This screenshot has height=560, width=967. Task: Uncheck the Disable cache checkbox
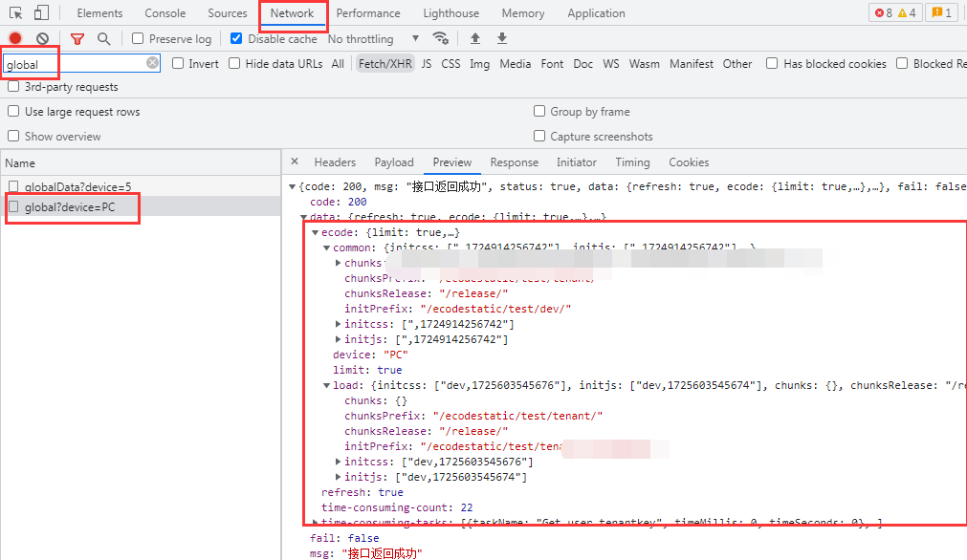pos(236,39)
